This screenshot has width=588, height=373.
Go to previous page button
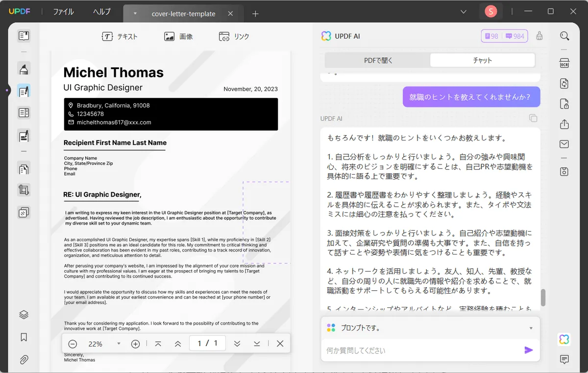(178, 344)
